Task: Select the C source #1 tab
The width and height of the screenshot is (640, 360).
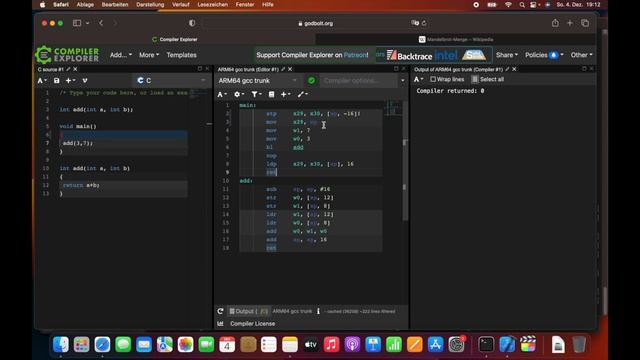Action: (51, 69)
